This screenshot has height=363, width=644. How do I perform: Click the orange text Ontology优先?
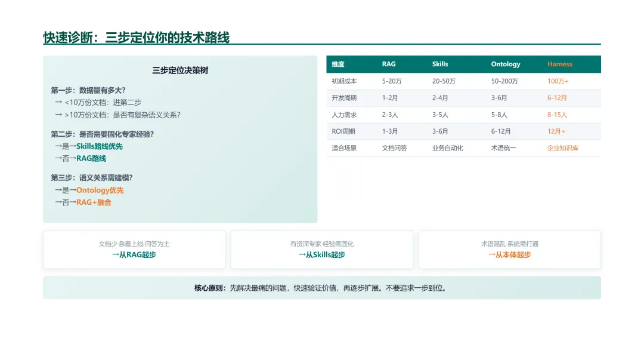(x=100, y=190)
